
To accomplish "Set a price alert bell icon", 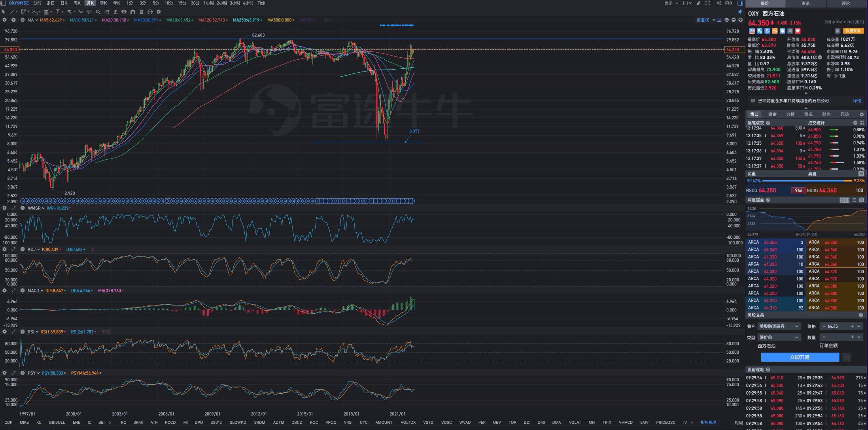I will coord(837,31).
